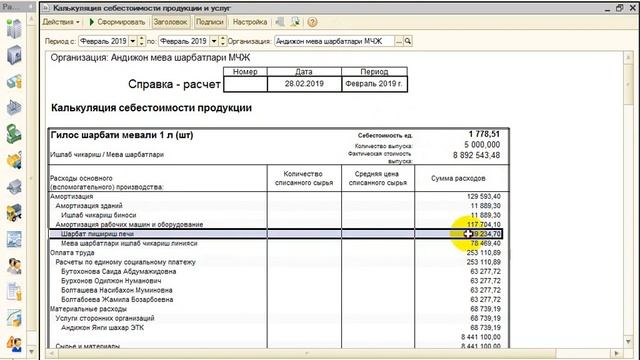Open the two people personnel sidebar icon
This screenshot has width=640, height=360.
[14, 266]
